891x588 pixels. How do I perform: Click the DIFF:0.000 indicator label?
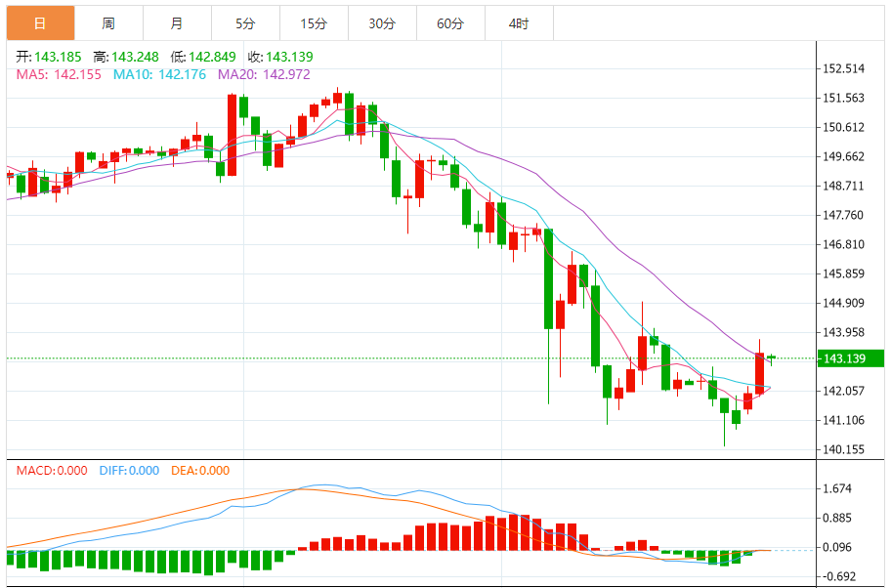tap(129, 471)
